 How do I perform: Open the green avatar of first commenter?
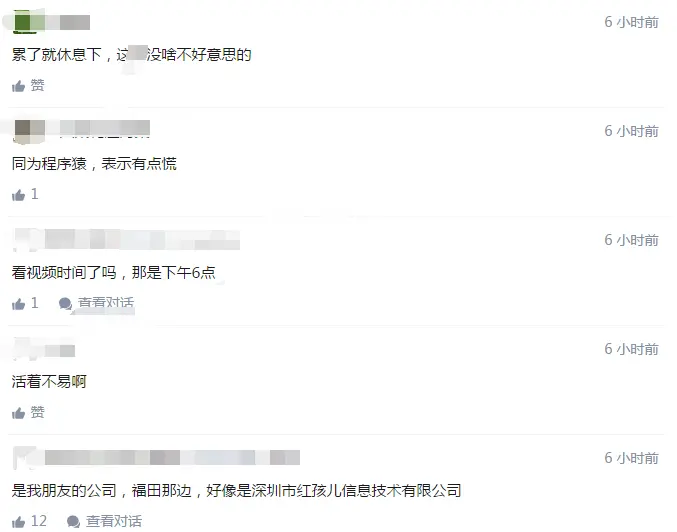click(23, 22)
